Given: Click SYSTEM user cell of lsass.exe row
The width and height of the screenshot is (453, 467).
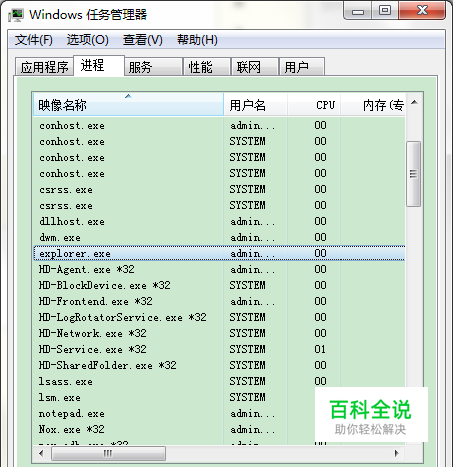Looking at the screenshot, I should (247, 381).
